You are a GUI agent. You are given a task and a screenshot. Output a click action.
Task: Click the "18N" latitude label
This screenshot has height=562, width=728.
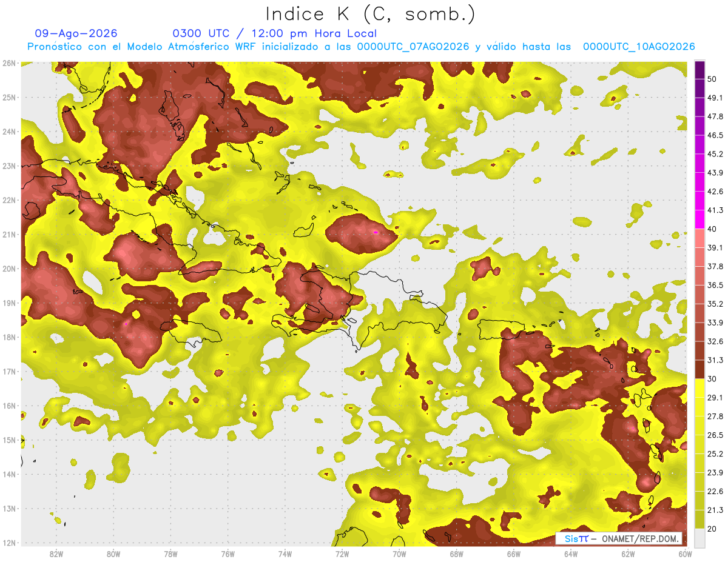click(x=9, y=337)
